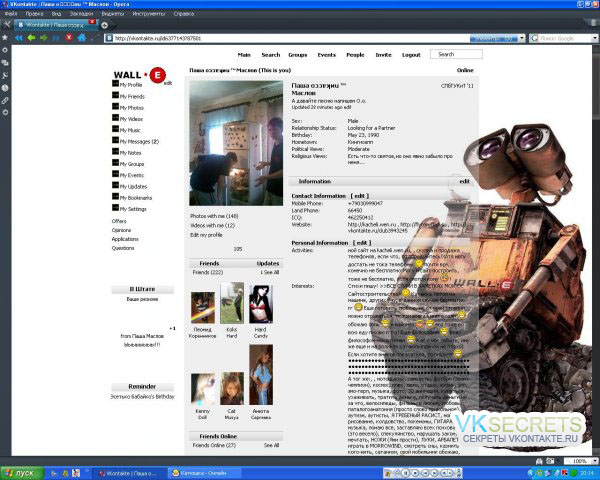This screenshot has height=480, width=600.
Task: Click the closed tabs trash icon
Action: pos(592,24)
